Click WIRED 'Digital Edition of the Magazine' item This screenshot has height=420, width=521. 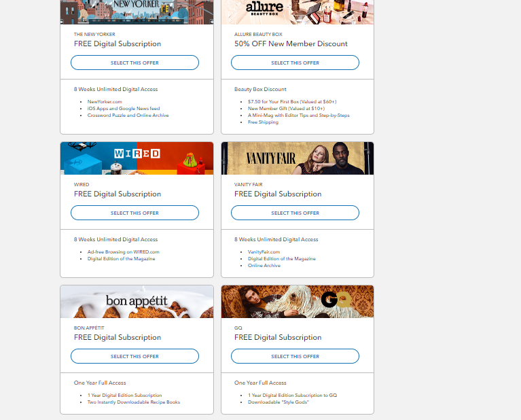[122, 259]
